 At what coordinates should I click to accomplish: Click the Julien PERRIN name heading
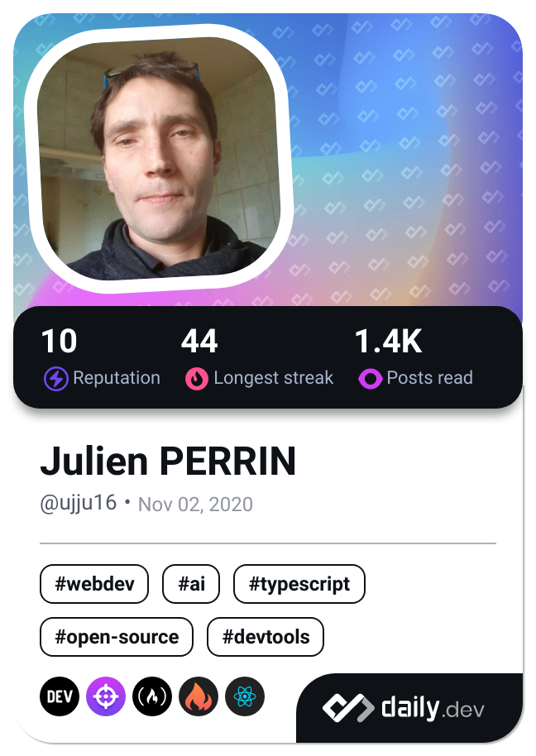click(168, 461)
